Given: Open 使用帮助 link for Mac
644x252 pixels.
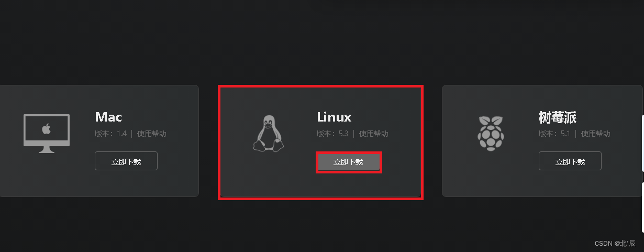Looking at the screenshot, I should tap(152, 134).
